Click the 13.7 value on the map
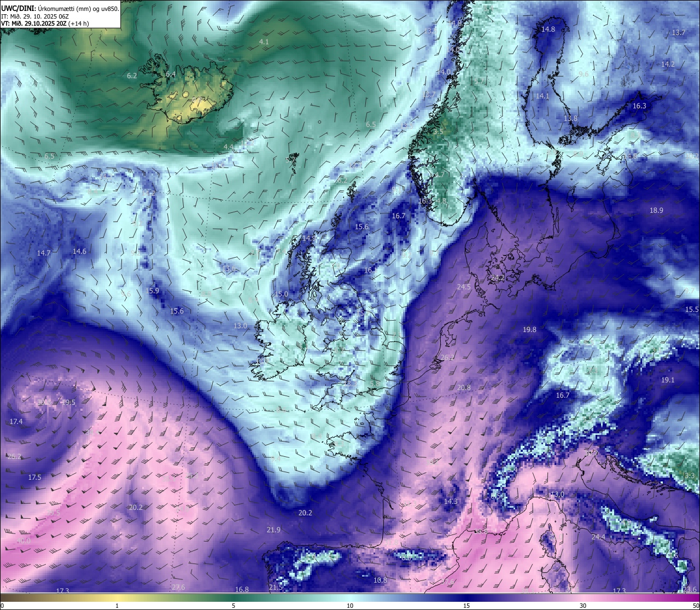 (679, 33)
